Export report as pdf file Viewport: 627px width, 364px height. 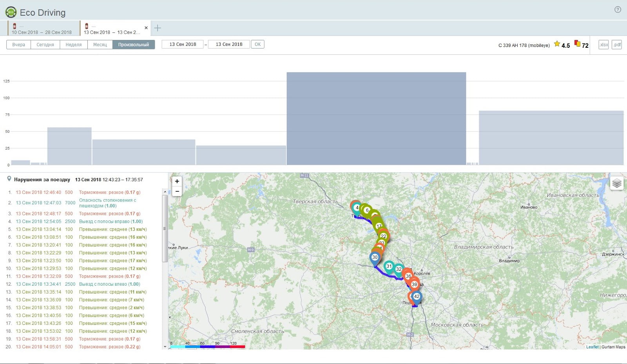617,45
